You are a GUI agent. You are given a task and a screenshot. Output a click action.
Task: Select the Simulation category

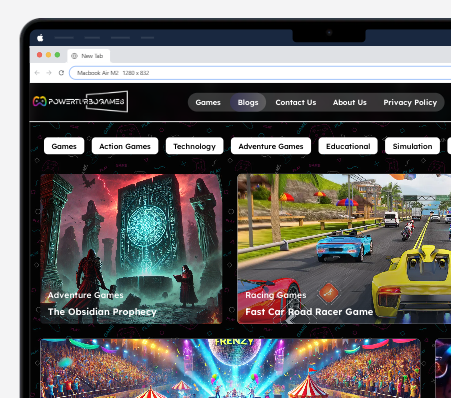point(412,146)
